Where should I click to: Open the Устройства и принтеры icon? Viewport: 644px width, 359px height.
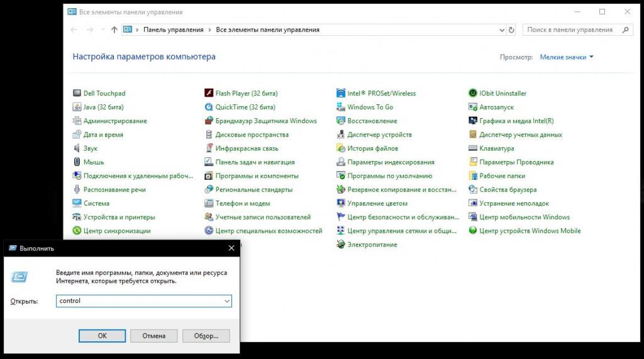click(x=77, y=217)
